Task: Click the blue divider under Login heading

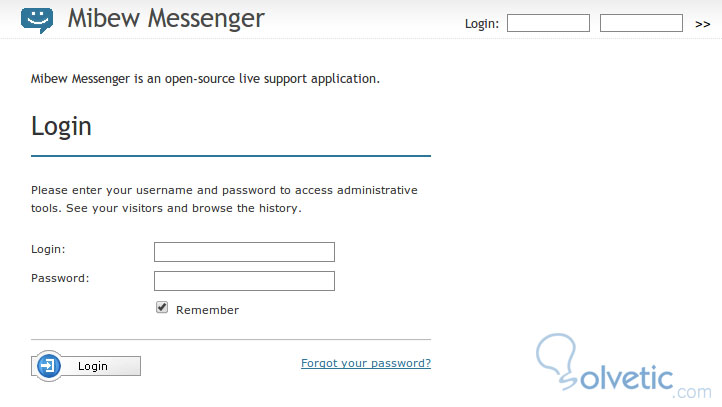Action: tap(231, 156)
